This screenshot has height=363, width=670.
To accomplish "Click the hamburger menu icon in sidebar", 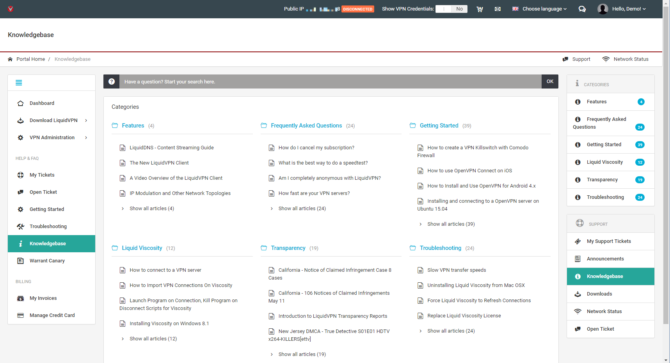I will (x=19, y=83).
